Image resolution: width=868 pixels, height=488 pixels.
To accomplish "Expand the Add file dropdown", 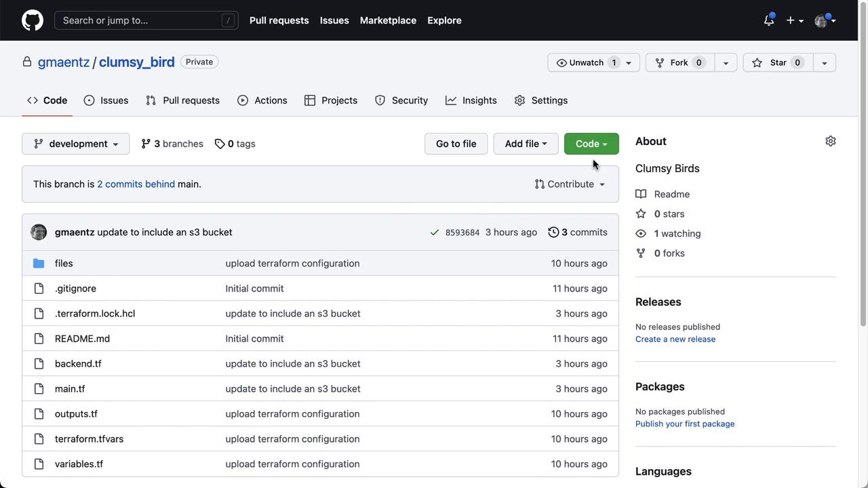I will [x=525, y=144].
